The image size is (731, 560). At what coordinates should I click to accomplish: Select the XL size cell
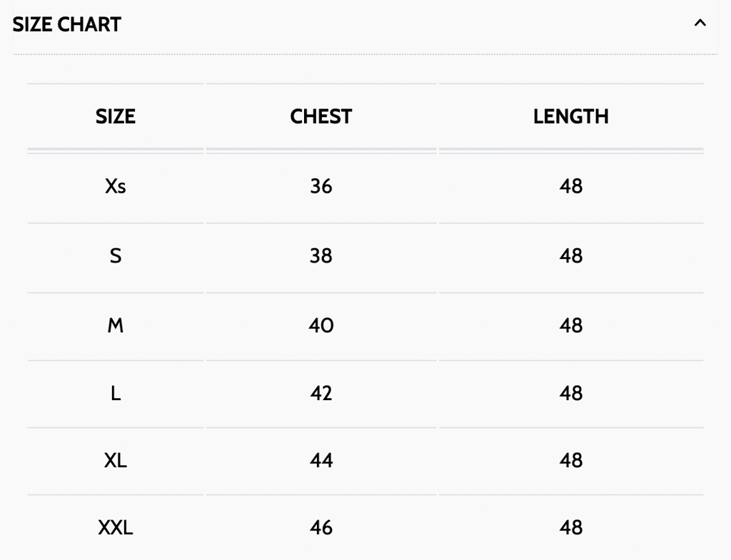click(116, 460)
